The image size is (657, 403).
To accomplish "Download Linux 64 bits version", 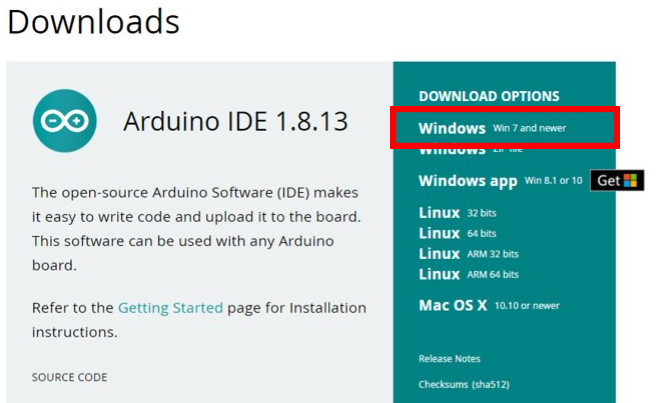I will click(x=457, y=233).
